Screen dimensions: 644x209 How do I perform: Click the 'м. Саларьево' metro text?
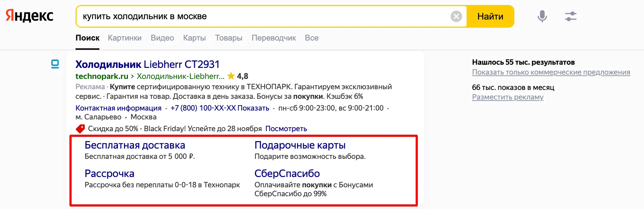click(x=98, y=117)
